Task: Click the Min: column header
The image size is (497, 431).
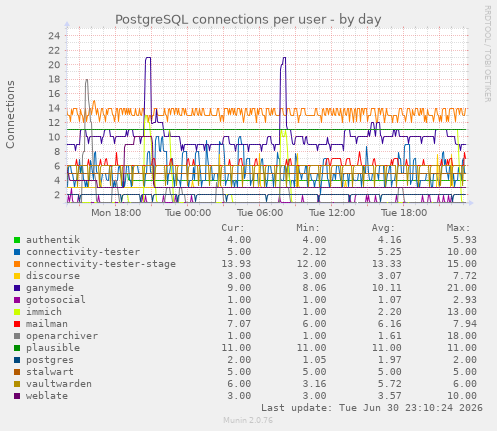Action: tap(308, 228)
